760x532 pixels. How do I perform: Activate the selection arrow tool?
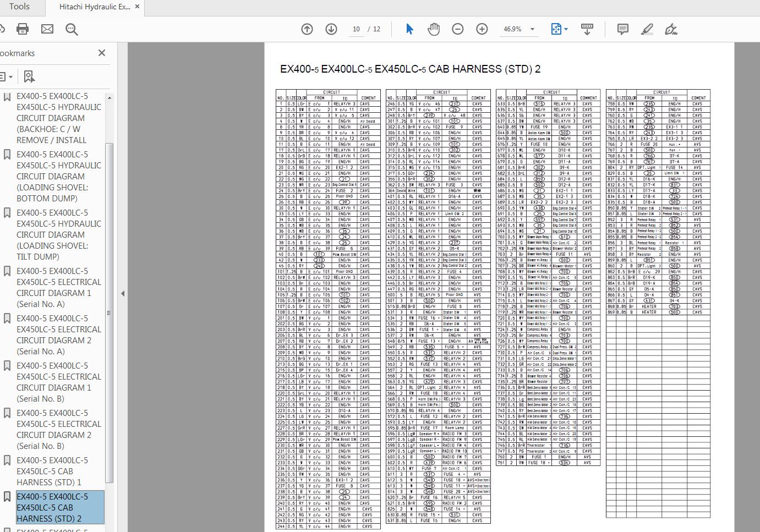point(409,29)
